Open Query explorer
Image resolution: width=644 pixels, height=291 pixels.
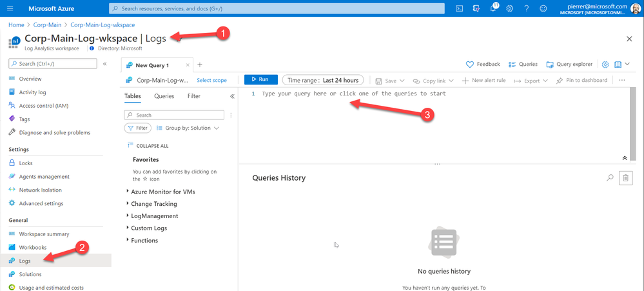point(569,65)
